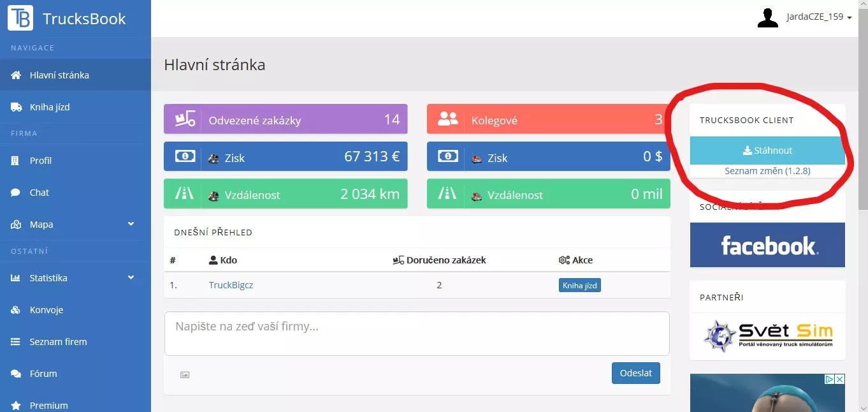Click the TrucksBook TB logo icon
868x412 pixels.
pos(20,18)
